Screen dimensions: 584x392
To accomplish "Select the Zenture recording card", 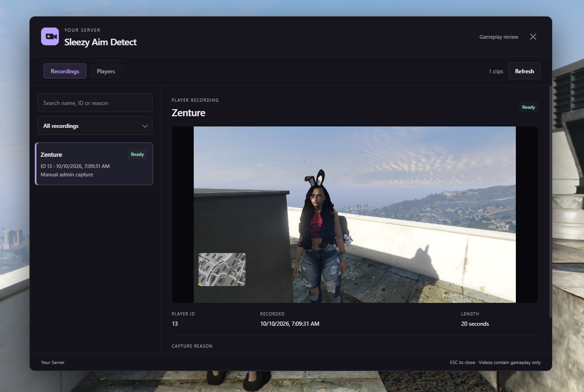I will click(94, 164).
